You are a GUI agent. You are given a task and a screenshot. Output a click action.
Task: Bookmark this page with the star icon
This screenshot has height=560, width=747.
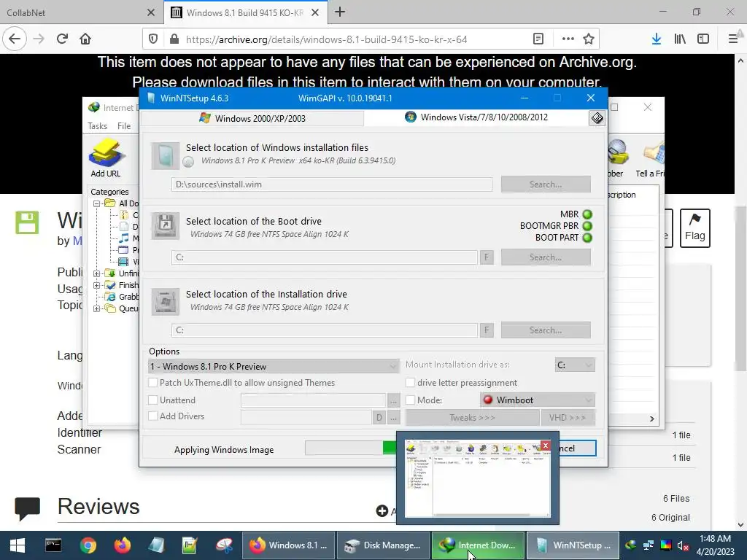coord(589,39)
